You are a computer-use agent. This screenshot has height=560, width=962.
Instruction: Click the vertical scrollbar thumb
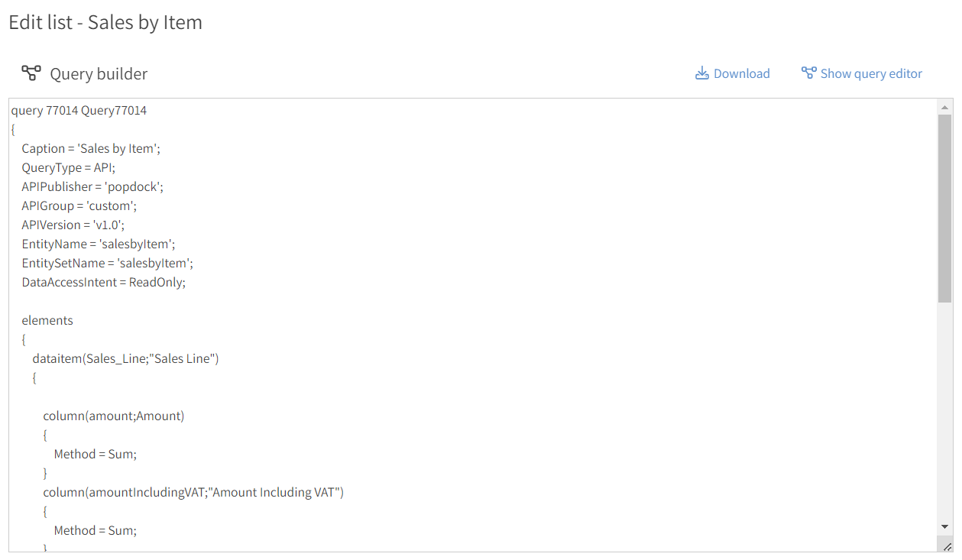(x=945, y=206)
